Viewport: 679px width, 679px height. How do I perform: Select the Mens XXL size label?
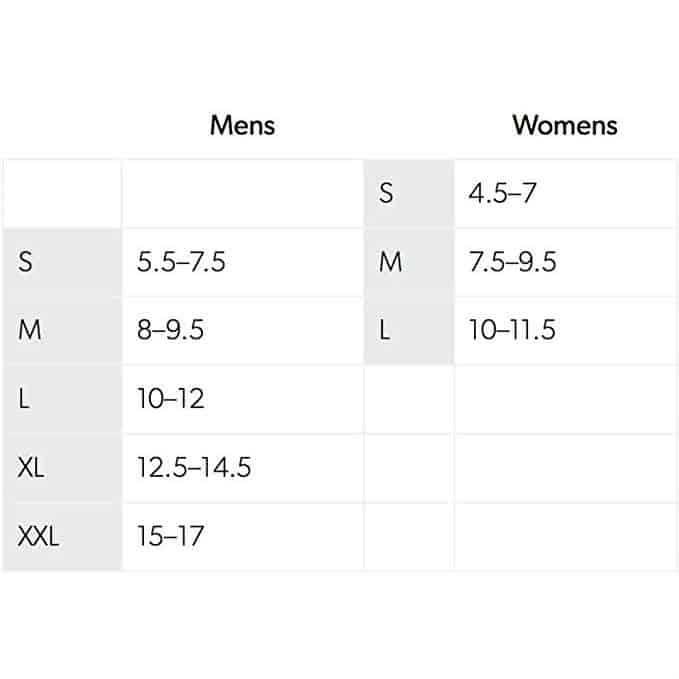click(x=62, y=536)
